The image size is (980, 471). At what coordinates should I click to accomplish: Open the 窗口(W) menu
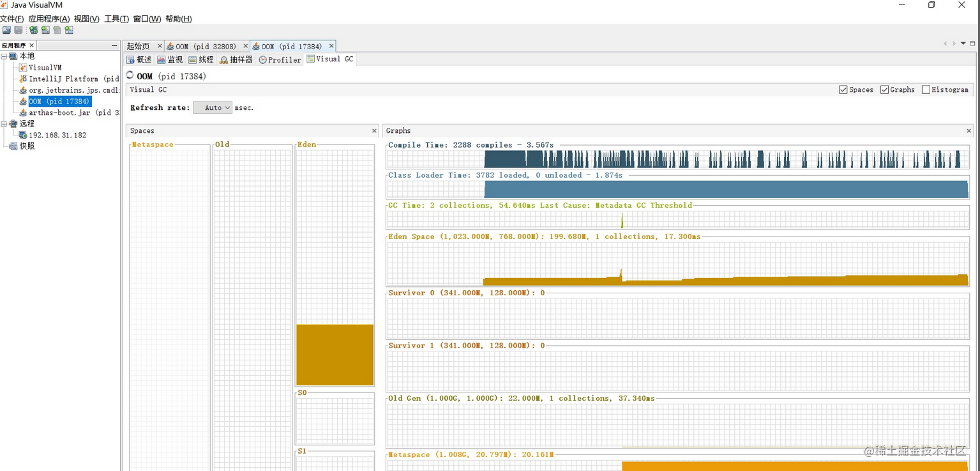pos(147,19)
